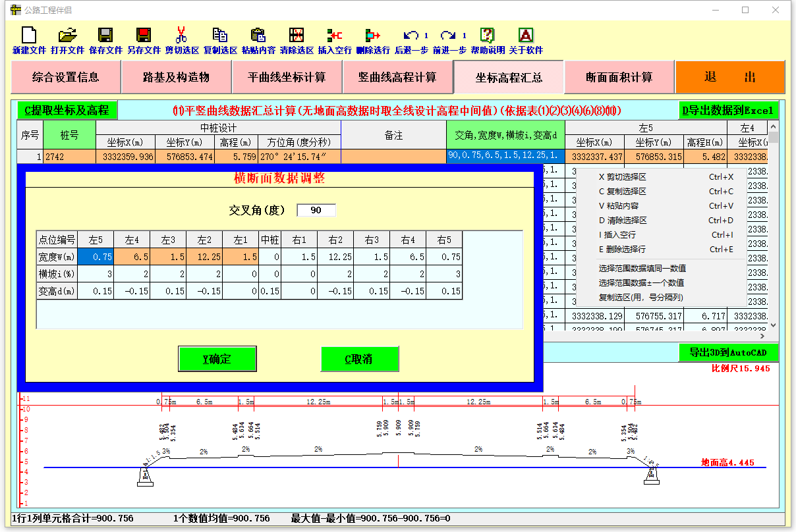
Task: Click the orange 退出 exit button
Action: pyautogui.click(x=730, y=77)
